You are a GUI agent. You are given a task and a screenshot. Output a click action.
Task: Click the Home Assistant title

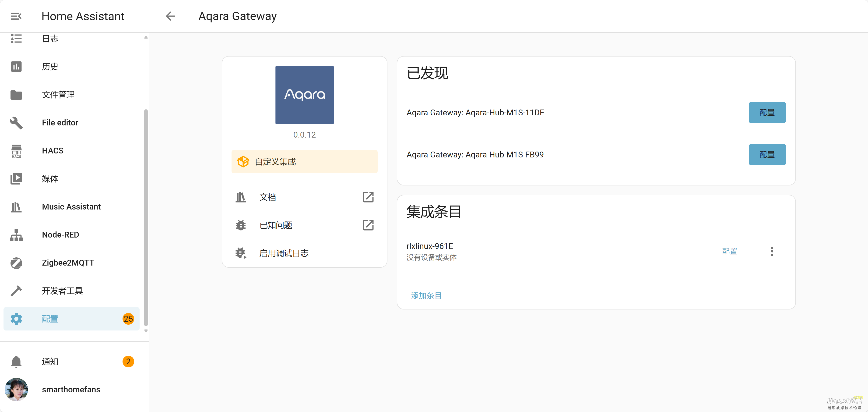click(83, 16)
